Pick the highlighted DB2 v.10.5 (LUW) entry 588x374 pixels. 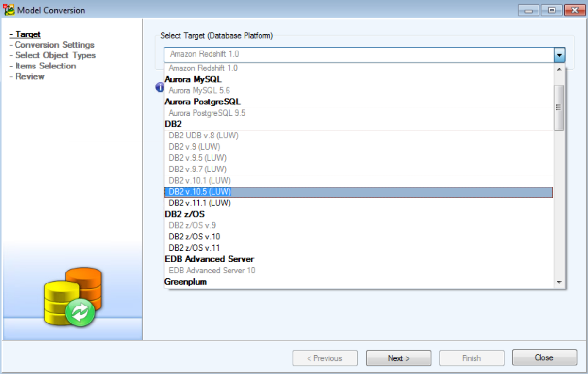pyautogui.click(x=359, y=192)
